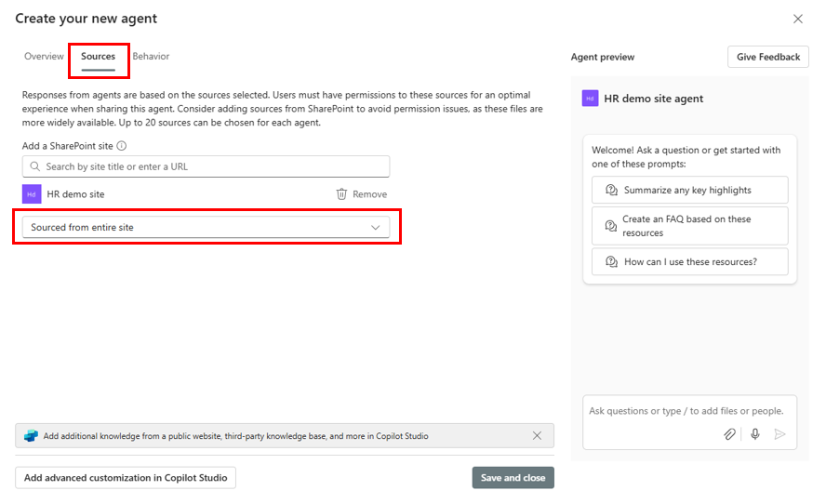
Task: Click the Agent preview heading
Action: 603,57
